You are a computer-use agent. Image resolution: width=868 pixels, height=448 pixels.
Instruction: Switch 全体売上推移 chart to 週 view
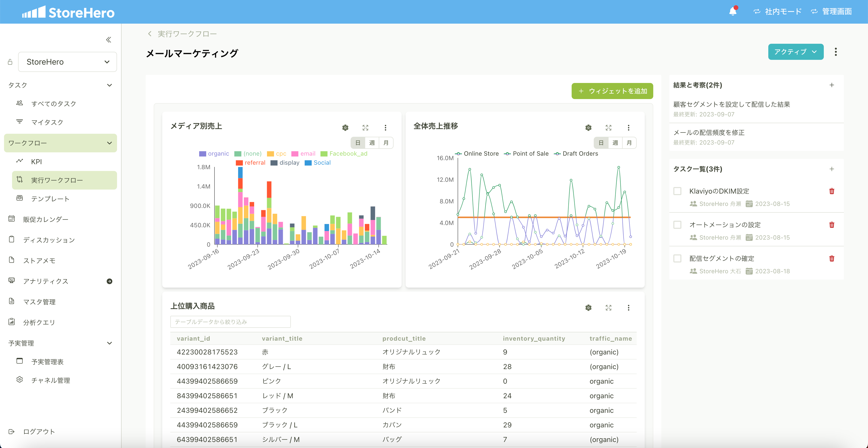click(x=615, y=143)
